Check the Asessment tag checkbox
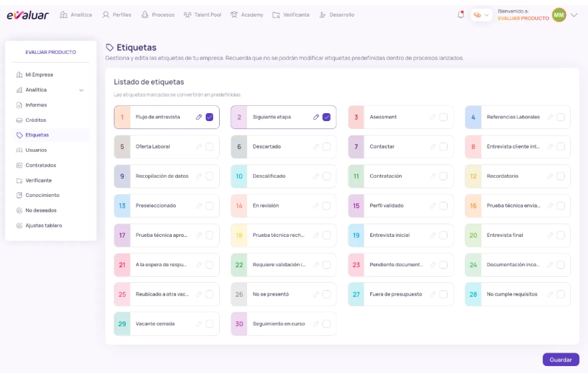Image resolution: width=588 pixels, height=376 pixels. pyautogui.click(x=443, y=117)
